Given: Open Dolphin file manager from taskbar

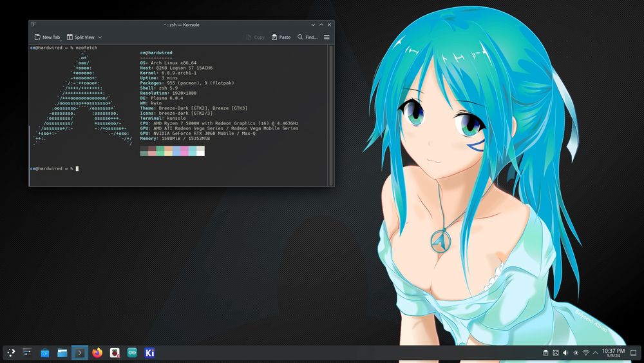Looking at the screenshot, I should point(62,353).
